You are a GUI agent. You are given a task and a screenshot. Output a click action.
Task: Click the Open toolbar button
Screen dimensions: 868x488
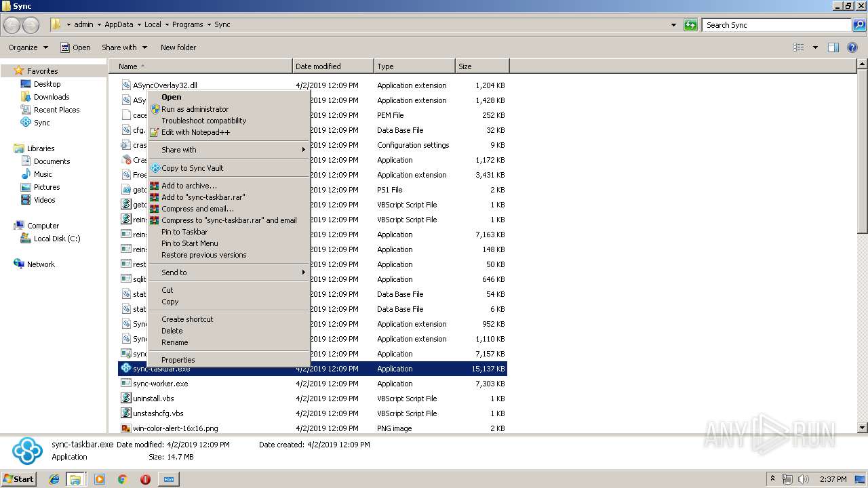pos(75,47)
